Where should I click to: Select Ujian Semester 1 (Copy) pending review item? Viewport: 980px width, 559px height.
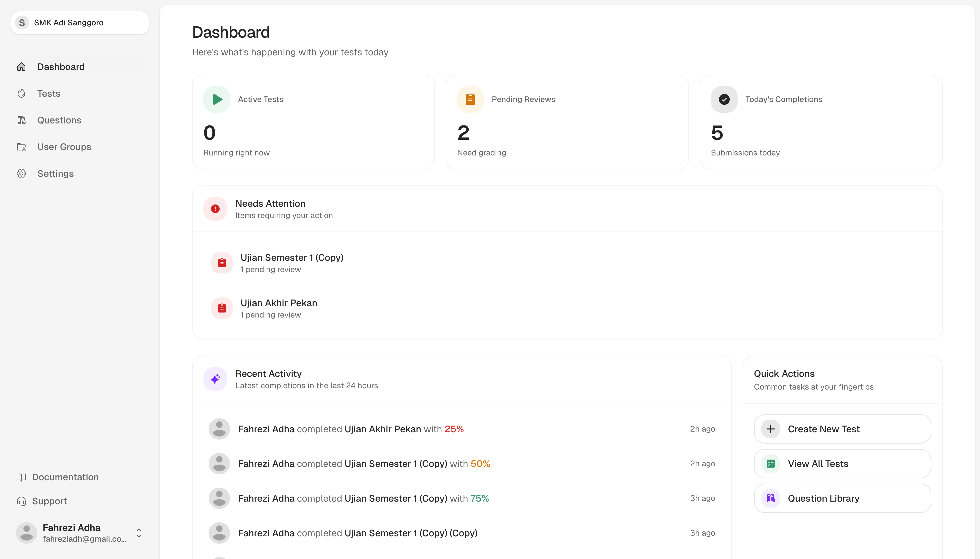[x=292, y=262]
